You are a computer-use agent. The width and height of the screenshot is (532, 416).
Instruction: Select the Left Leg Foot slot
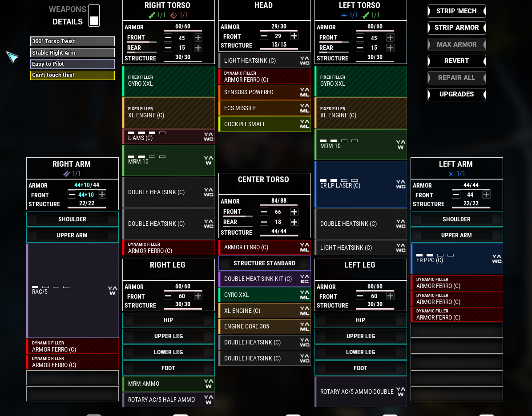[x=361, y=368]
